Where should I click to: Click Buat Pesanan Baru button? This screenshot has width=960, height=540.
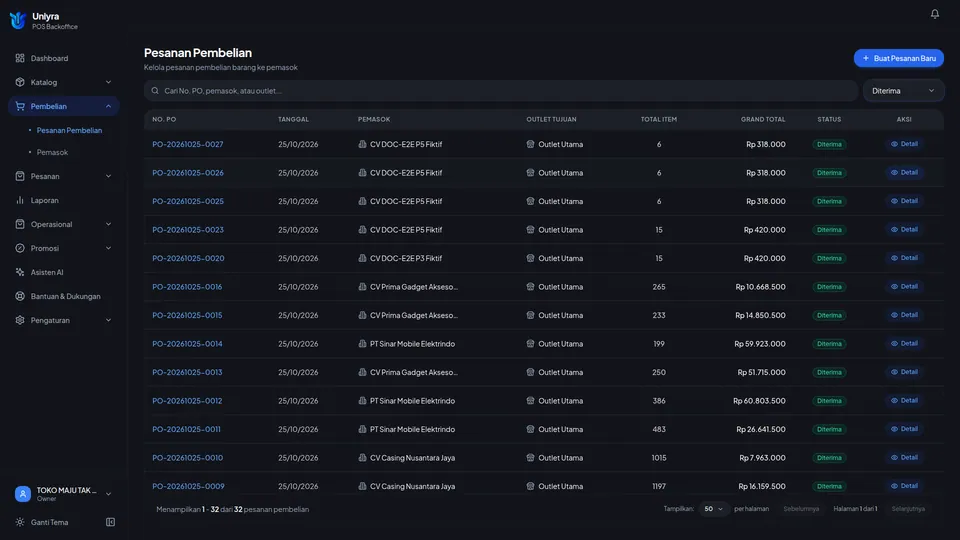coord(899,58)
